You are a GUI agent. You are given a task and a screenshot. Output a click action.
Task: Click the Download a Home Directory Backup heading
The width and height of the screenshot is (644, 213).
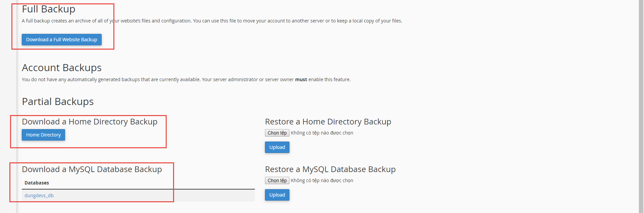pos(90,122)
